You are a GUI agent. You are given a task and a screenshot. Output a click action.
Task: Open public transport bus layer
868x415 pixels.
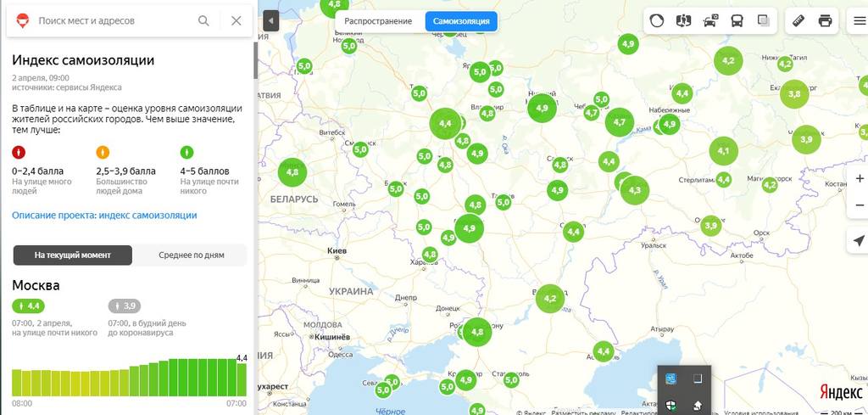point(737,21)
